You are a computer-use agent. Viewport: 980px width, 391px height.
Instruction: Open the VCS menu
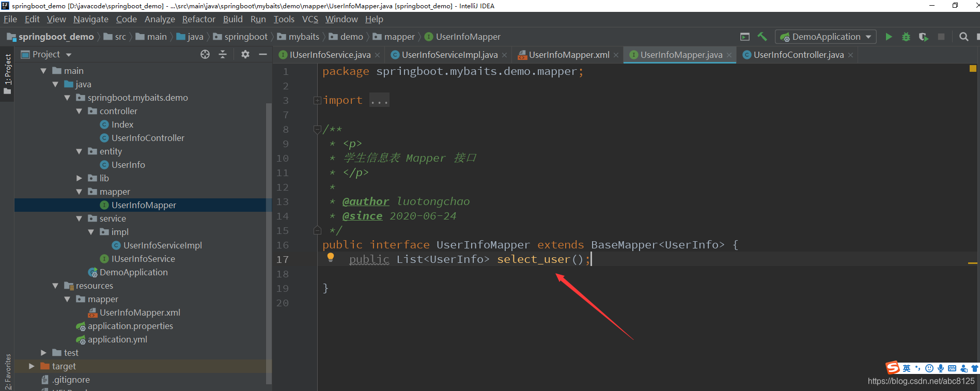coord(310,19)
